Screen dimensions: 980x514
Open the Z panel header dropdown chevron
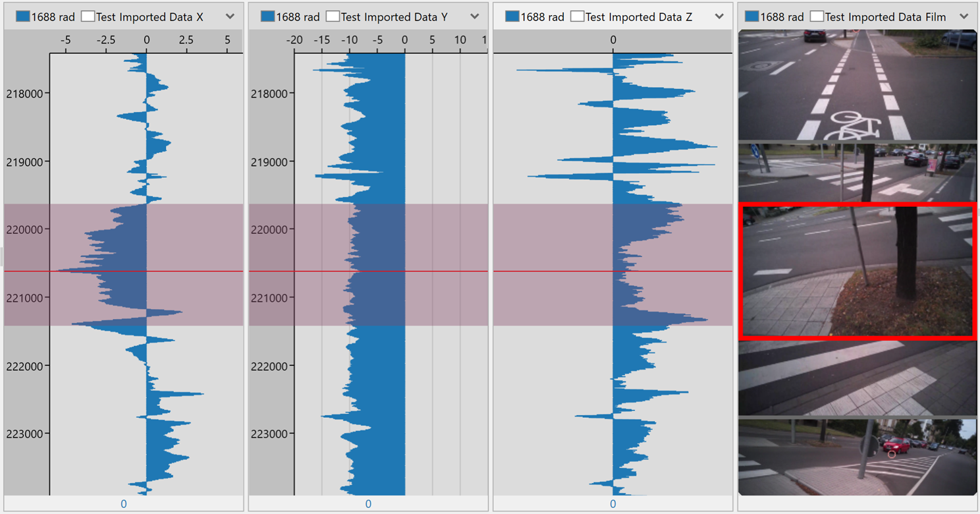[719, 16]
